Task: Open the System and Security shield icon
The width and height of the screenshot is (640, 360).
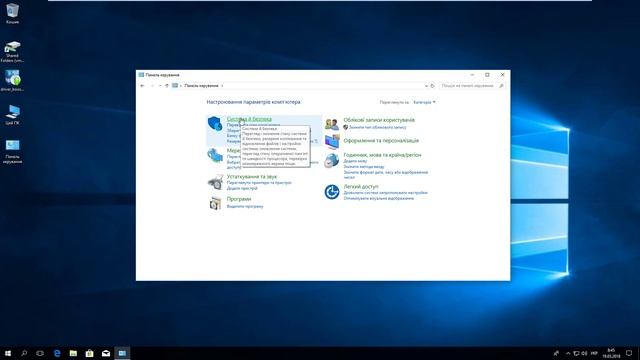Action: [x=215, y=123]
